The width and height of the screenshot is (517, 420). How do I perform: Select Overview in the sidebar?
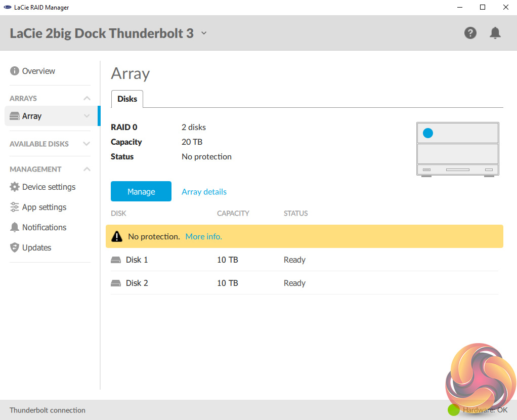tap(38, 71)
